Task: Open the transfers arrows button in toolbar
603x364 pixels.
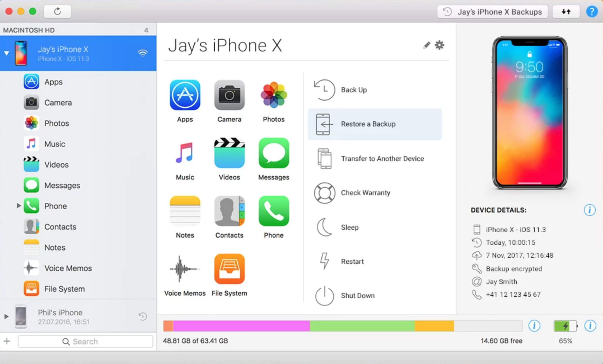Action: coord(566,11)
